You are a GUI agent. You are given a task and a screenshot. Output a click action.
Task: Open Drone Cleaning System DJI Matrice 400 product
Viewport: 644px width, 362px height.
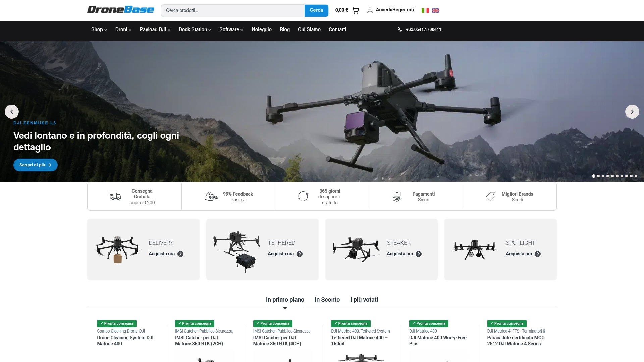click(125, 341)
